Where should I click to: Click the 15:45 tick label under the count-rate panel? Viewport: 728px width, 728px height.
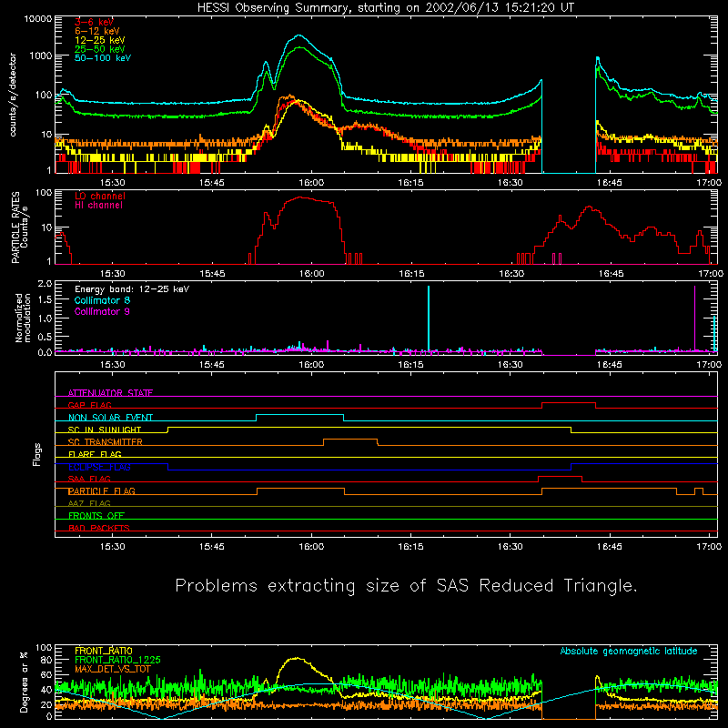click(212, 183)
